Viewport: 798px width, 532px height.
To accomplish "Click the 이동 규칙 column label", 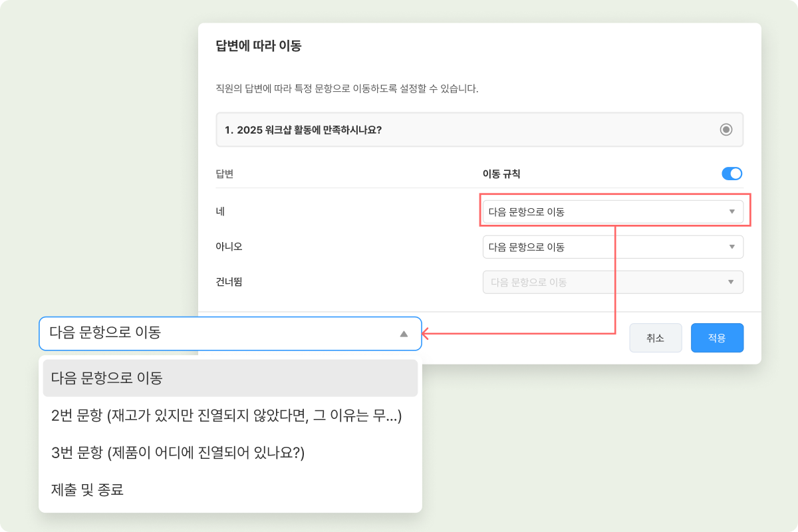I will click(501, 174).
